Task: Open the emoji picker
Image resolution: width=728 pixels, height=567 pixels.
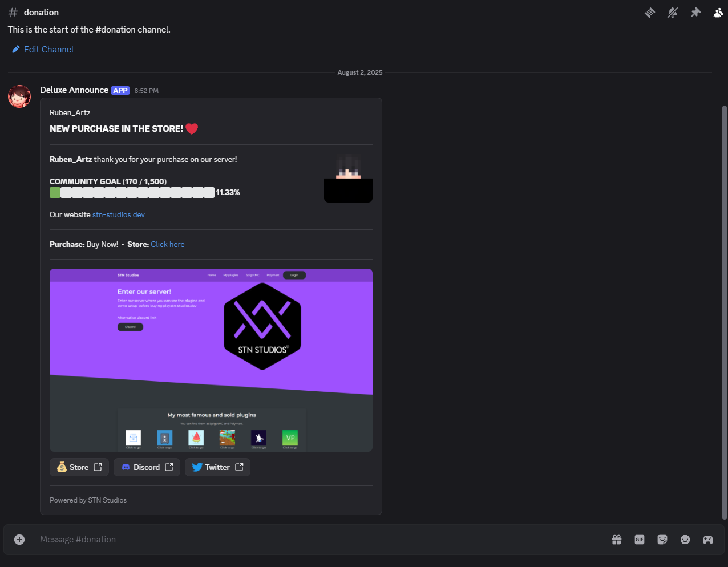Action: click(685, 540)
